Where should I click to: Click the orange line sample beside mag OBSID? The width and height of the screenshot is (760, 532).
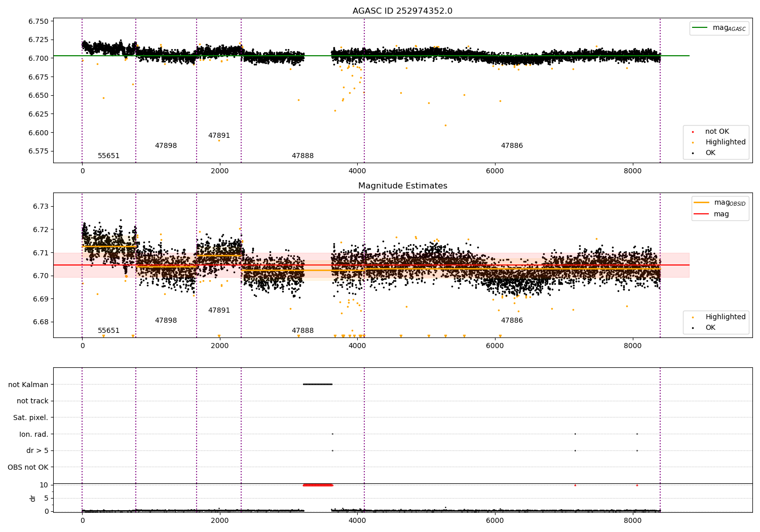[x=702, y=203]
